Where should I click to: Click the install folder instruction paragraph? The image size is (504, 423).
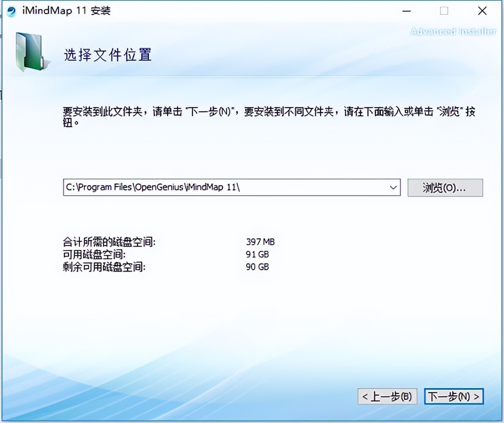(x=269, y=117)
